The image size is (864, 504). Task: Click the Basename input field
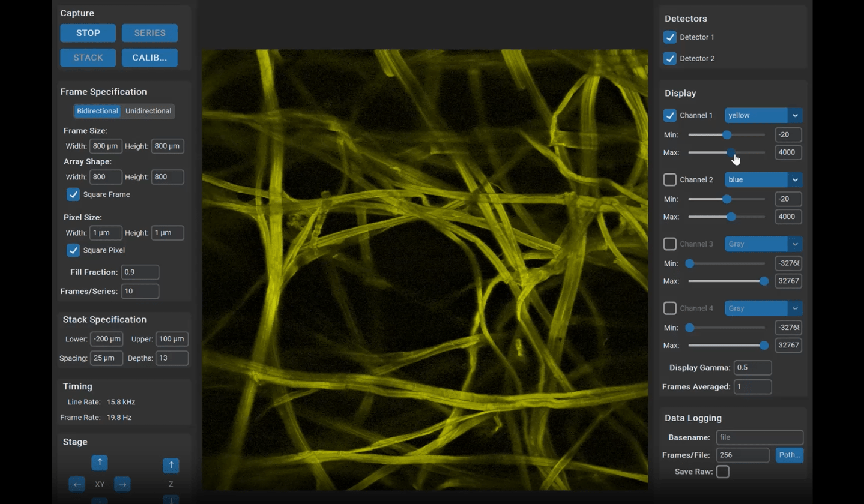[758, 437]
